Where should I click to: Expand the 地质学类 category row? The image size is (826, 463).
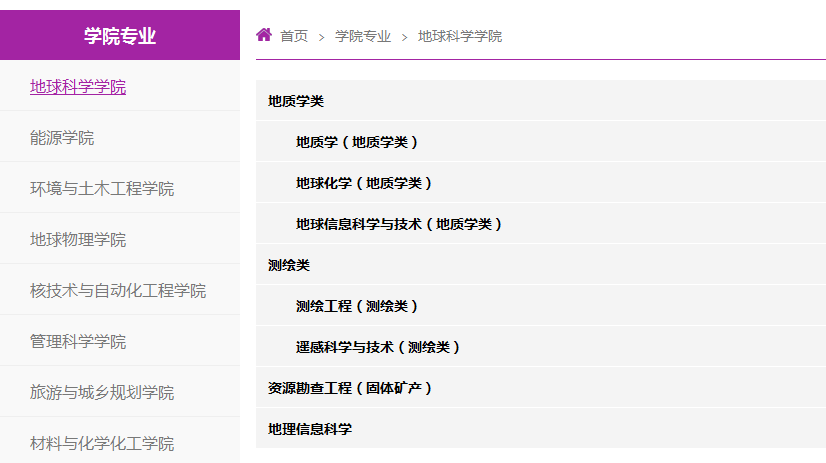(296, 101)
